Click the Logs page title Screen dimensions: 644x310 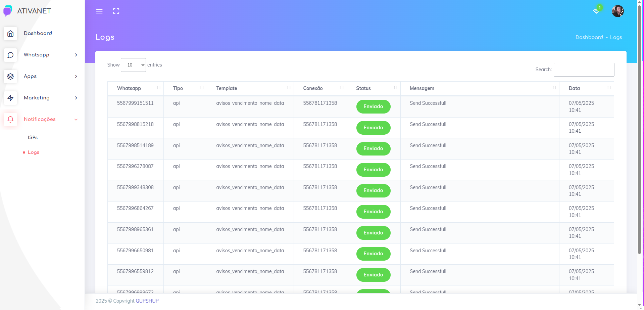[105, 37]
